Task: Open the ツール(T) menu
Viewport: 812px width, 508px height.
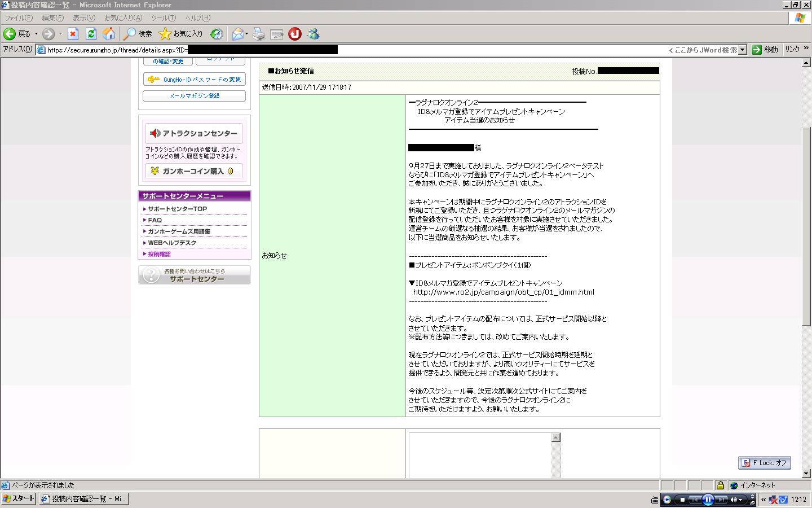Action: point(164,18)
